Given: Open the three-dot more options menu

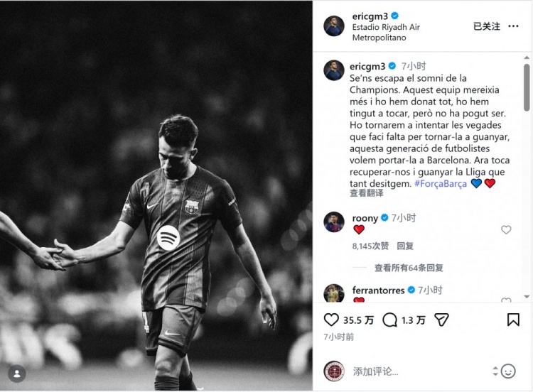Looking at the screenshot, I should tap(513, 26).
